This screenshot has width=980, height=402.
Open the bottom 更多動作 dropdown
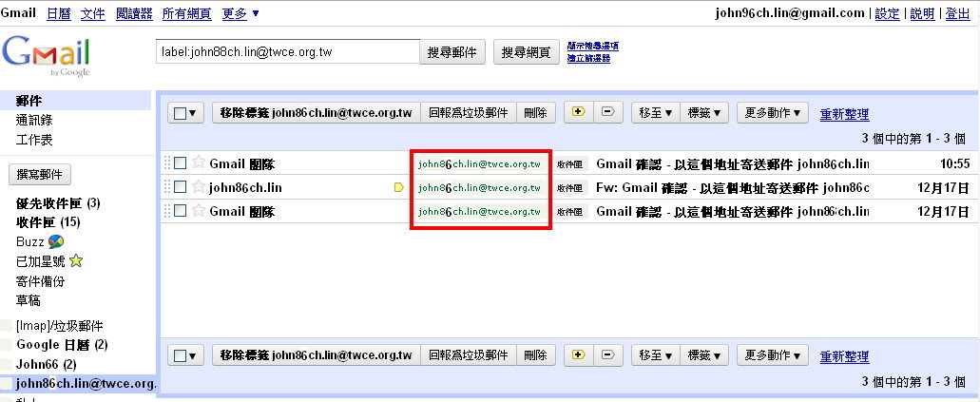pyautogui.click(x=773, y=355)
